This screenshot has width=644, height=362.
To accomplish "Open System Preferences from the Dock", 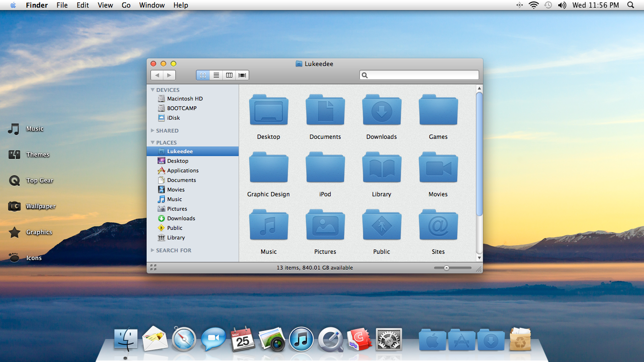I will (x=389, y=339).
